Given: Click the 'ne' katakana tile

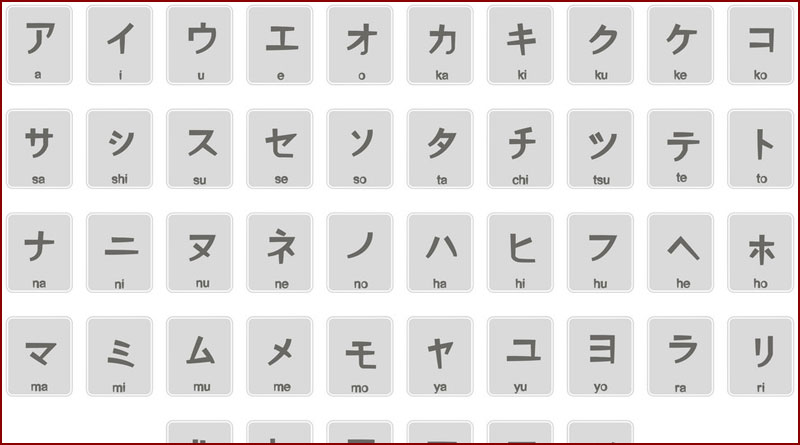Looking at the screenshot, I should click(280, 253).
